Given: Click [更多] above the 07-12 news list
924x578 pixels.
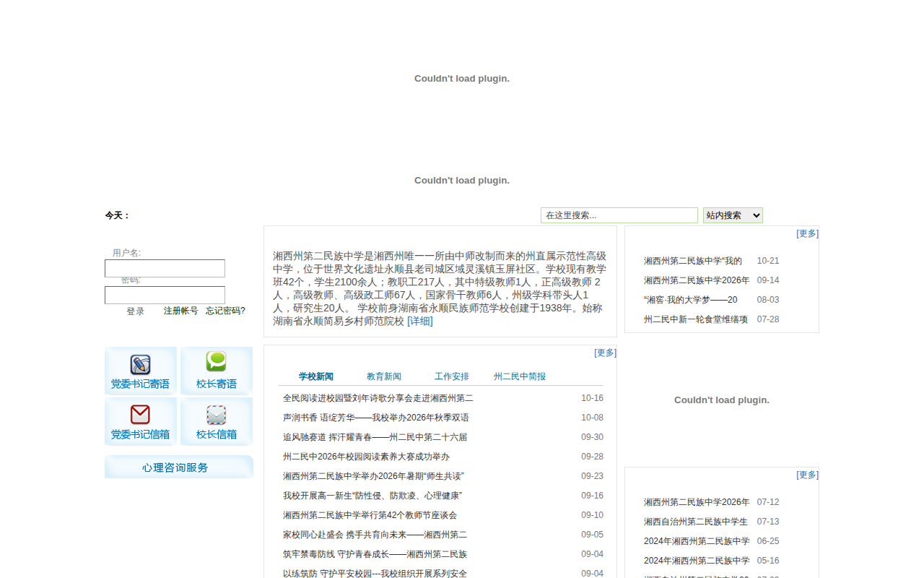Looking at the screenshot, I should tap(808, 475).
